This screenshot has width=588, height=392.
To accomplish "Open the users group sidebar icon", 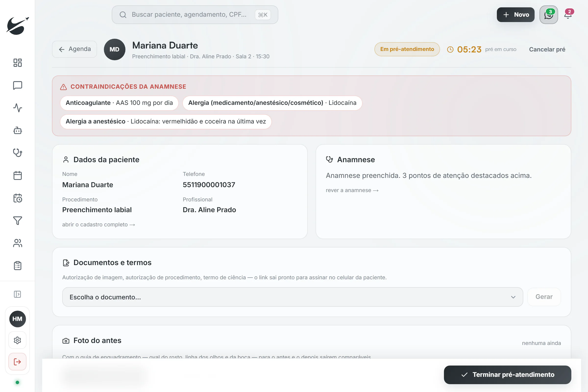I will 17,243.
